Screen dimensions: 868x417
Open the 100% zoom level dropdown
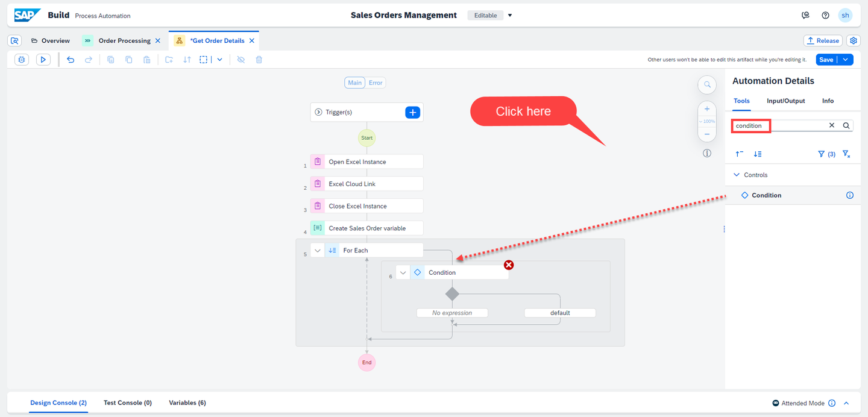point(707,122)
